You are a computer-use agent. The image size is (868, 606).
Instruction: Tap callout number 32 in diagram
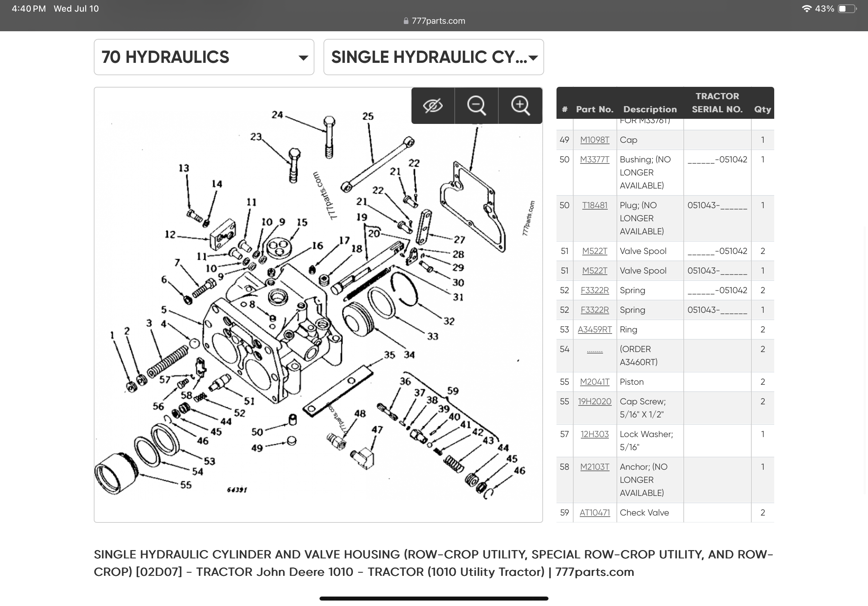click(x=449, y=321)
